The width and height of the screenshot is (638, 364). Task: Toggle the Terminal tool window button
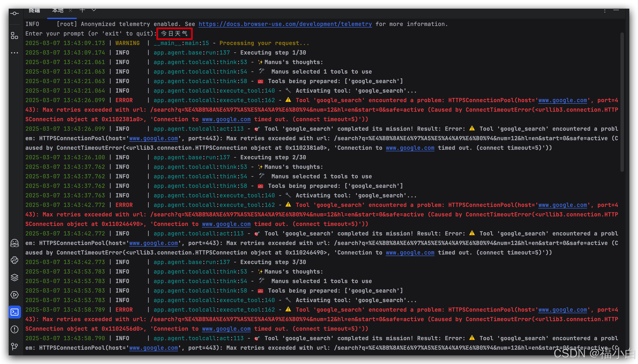point(14,312)
